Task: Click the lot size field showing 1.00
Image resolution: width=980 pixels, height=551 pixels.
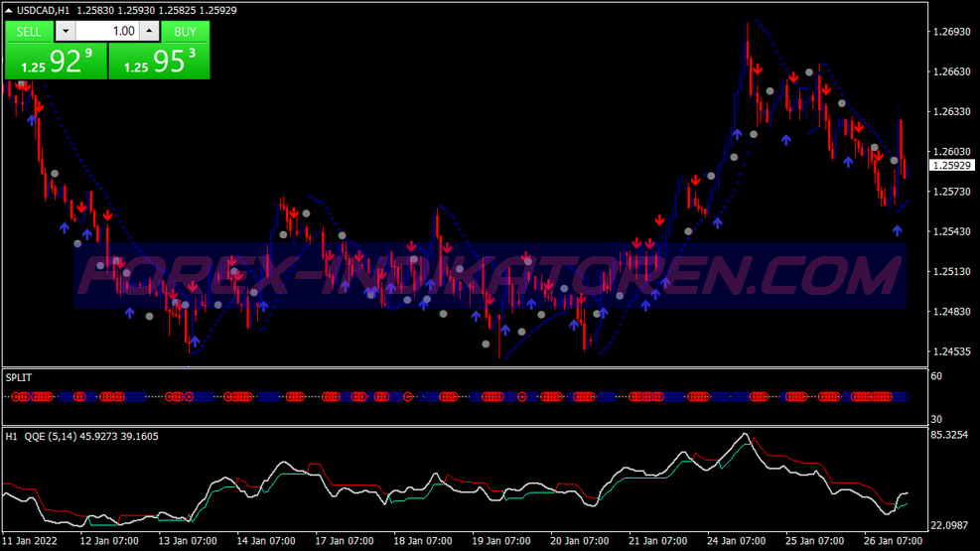Action: coord(107,31)
